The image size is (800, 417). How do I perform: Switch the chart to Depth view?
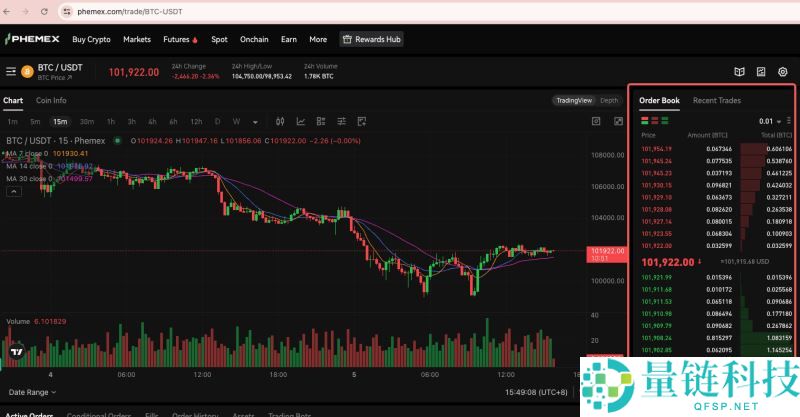coord(609,100)
